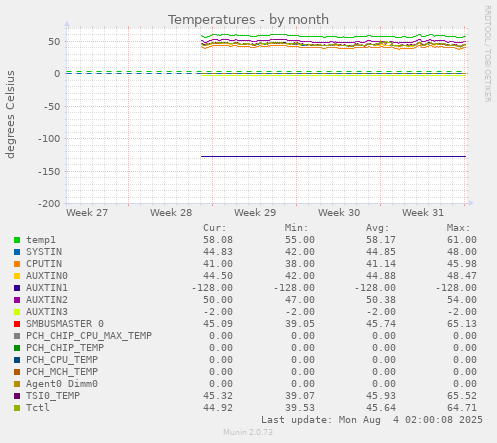Viewport: 497px width, 443px height.
Task: Click the Week 27 axis label
Action: (x=87, y=213)
